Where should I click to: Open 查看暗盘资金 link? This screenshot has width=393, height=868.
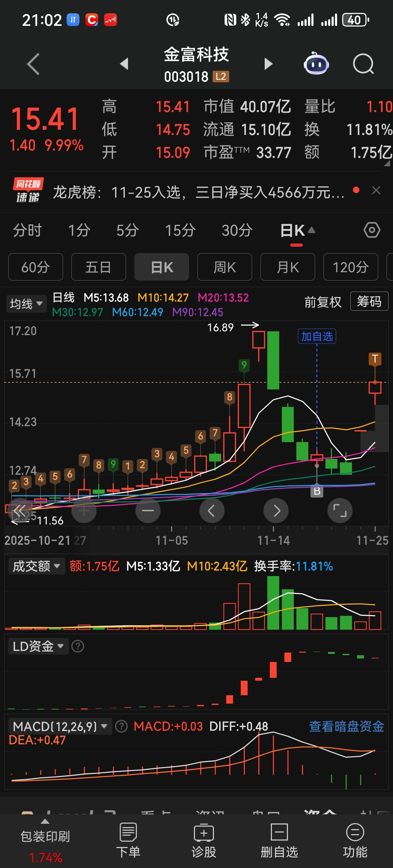346,727
